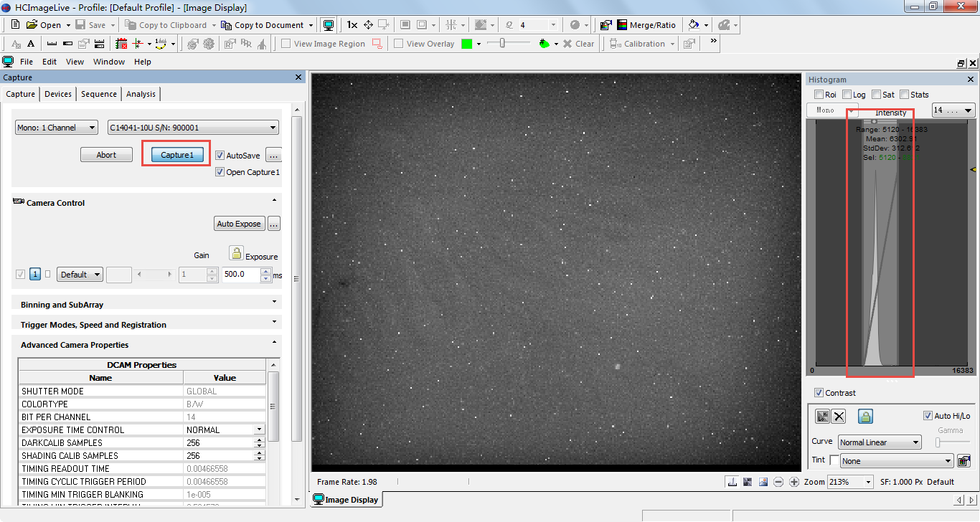Click the exposure lock padlock icon
The width and height of the screenshot is (980, 522).
tap(236, 252)
